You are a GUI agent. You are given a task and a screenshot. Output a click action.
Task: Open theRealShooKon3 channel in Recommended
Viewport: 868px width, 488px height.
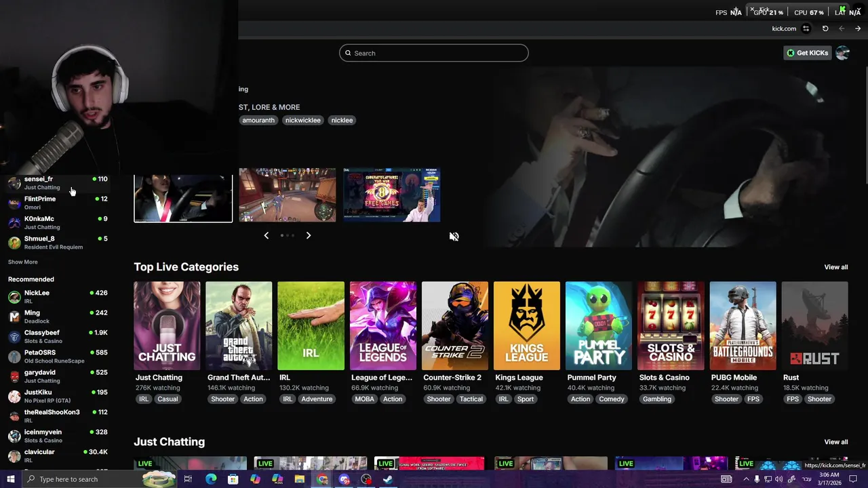pos(58,416)
